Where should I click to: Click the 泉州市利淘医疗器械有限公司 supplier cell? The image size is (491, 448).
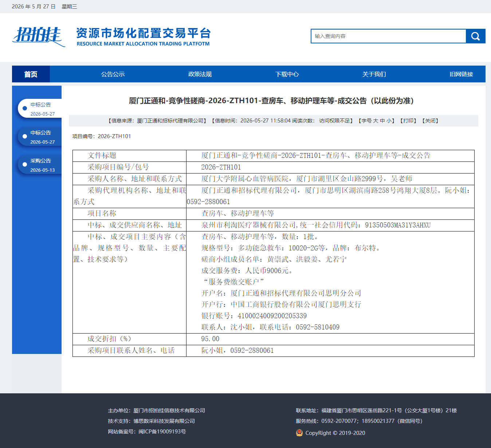point(330,225)
